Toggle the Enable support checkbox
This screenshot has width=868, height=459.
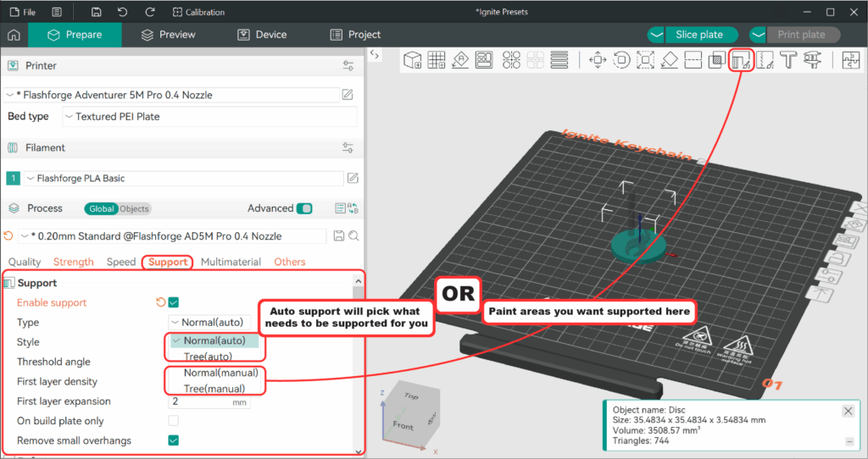pyautogui.click(x=173, y=302)
